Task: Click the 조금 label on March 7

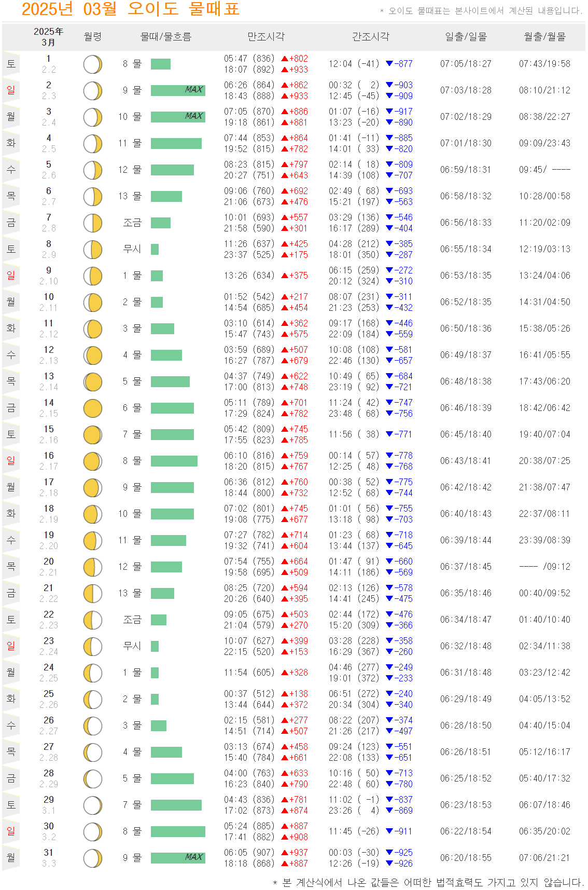Action: click(132, 223)
